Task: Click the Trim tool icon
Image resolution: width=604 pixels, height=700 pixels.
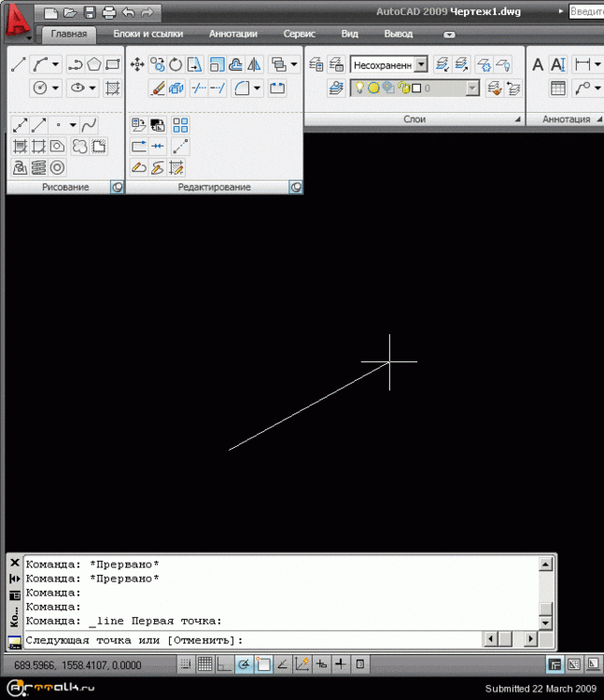Action: coord(198,88)
